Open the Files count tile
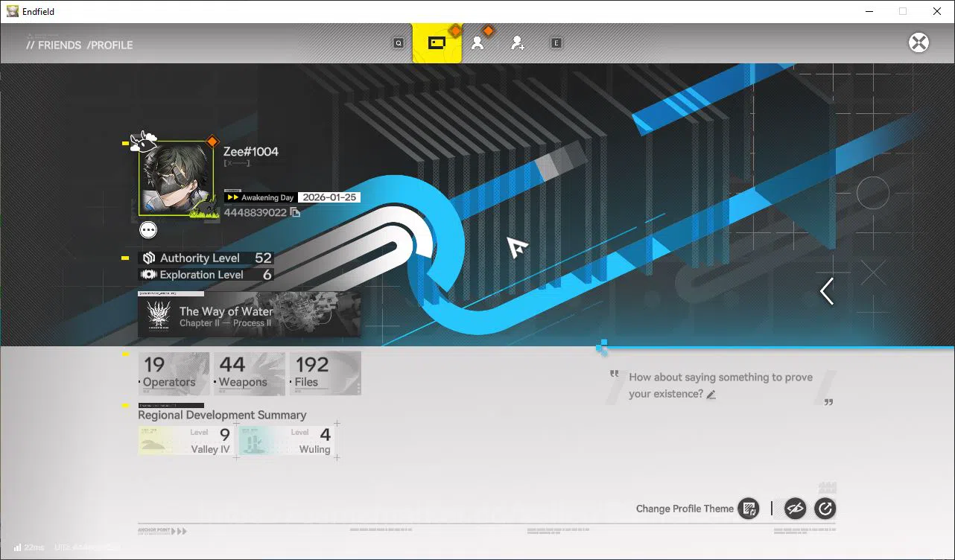Viewport: 955px width, 560px height. tap(325, 373)
